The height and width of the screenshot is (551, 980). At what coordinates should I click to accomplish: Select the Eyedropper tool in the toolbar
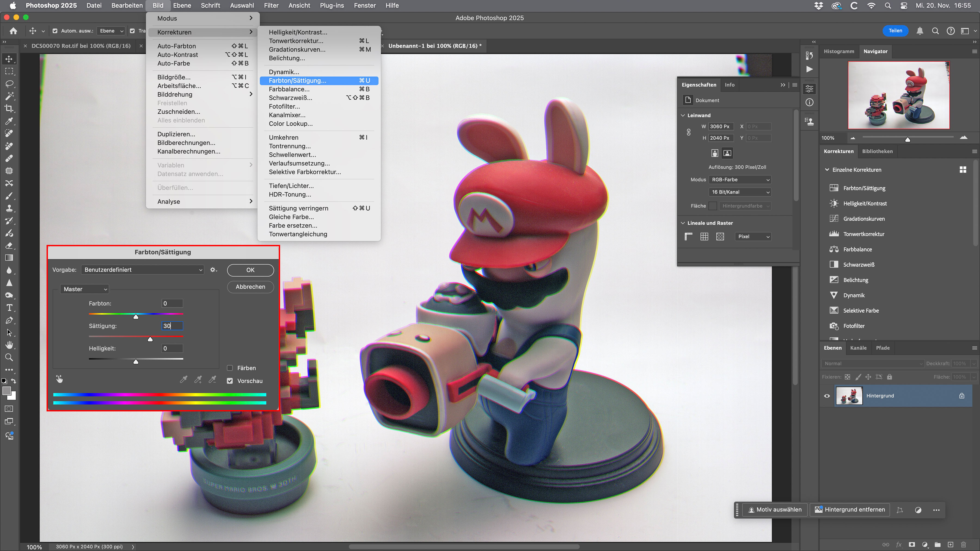coord(9,121)
